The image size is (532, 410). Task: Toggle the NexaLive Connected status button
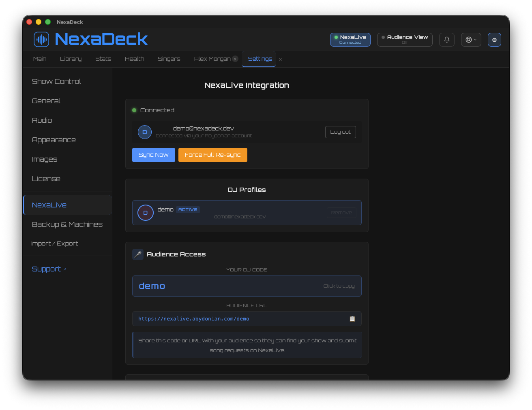pos(350,40)
